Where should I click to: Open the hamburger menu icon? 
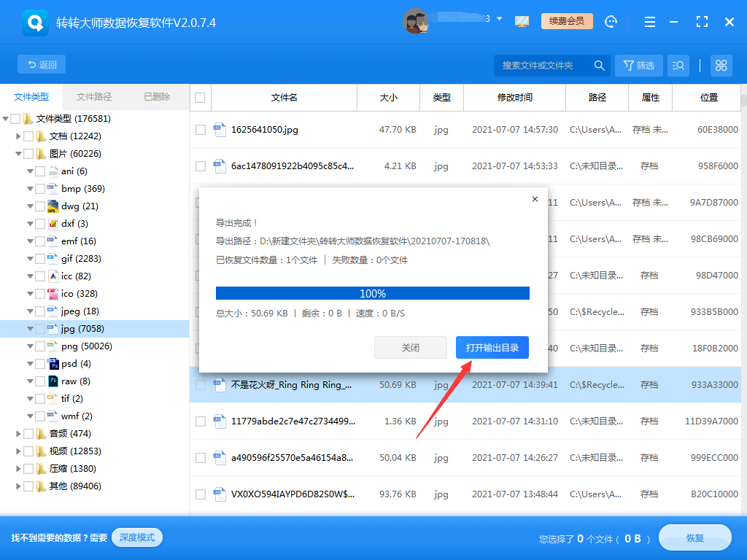coord(650,22)
